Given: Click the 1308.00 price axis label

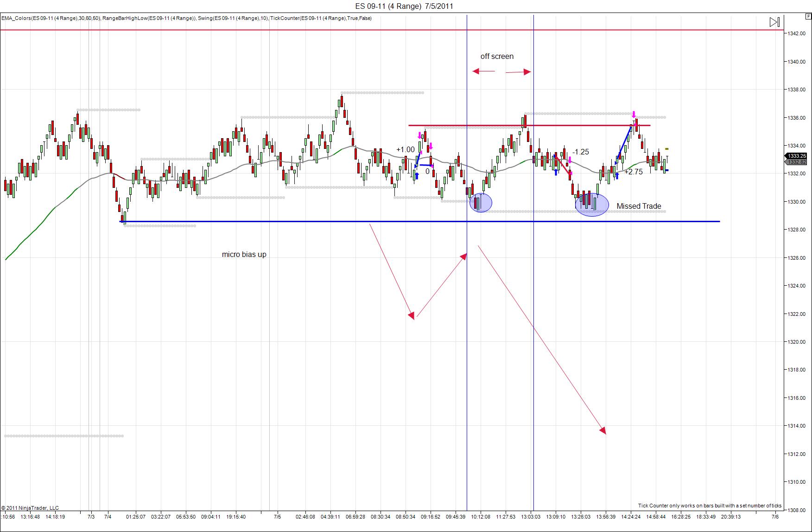Looking at the screenshot, I should point(797,510).
